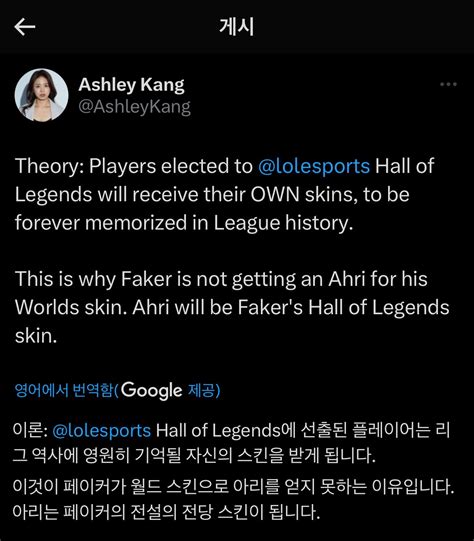Open the @lolesports mention in the English tweet
Screen dimensions: 474x541
(x=314, y=166)
